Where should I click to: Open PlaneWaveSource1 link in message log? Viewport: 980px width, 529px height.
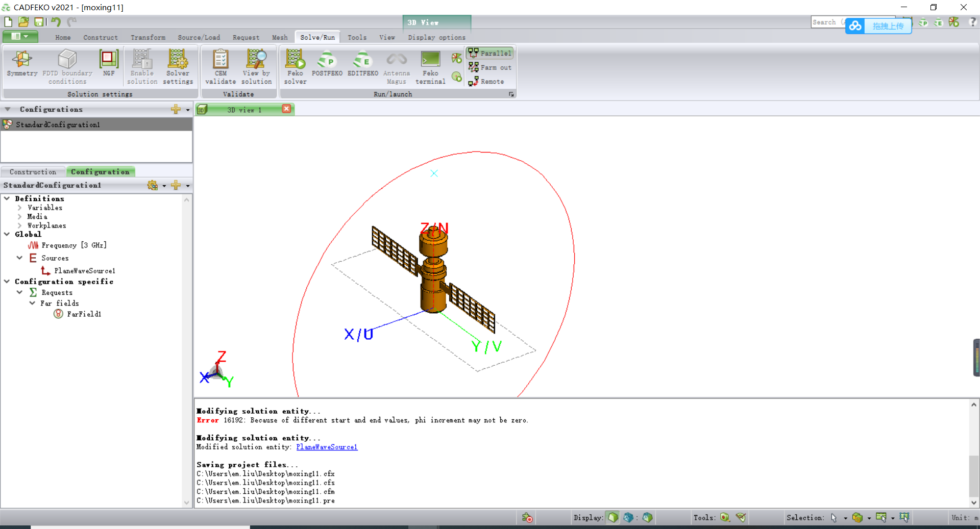click(x=327, y=447)
